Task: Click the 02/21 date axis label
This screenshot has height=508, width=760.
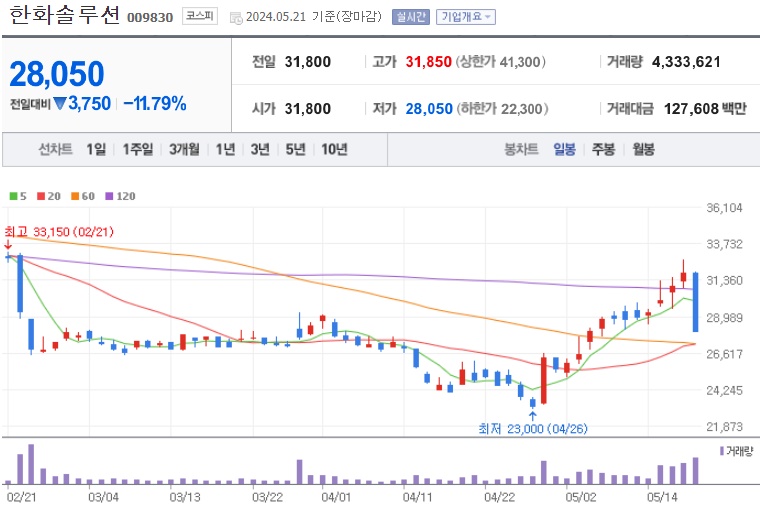Action: click(x=21, y=497)
